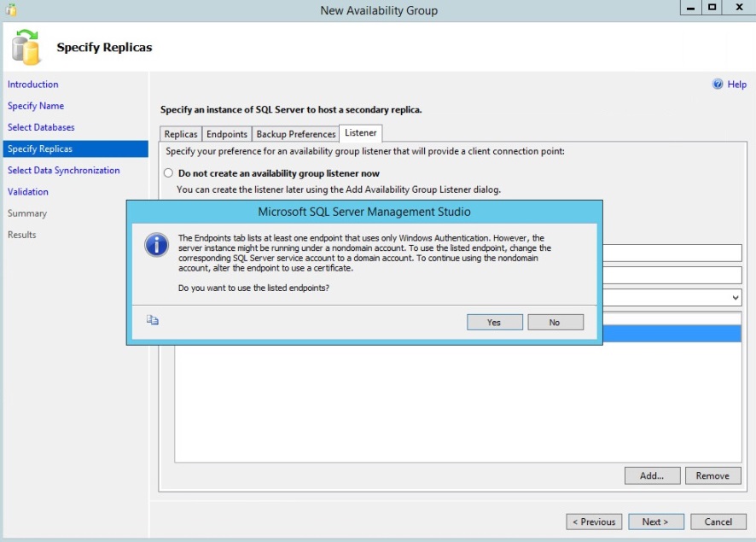Click the Help icon
The image size is (756, 542).
[718, 84]
